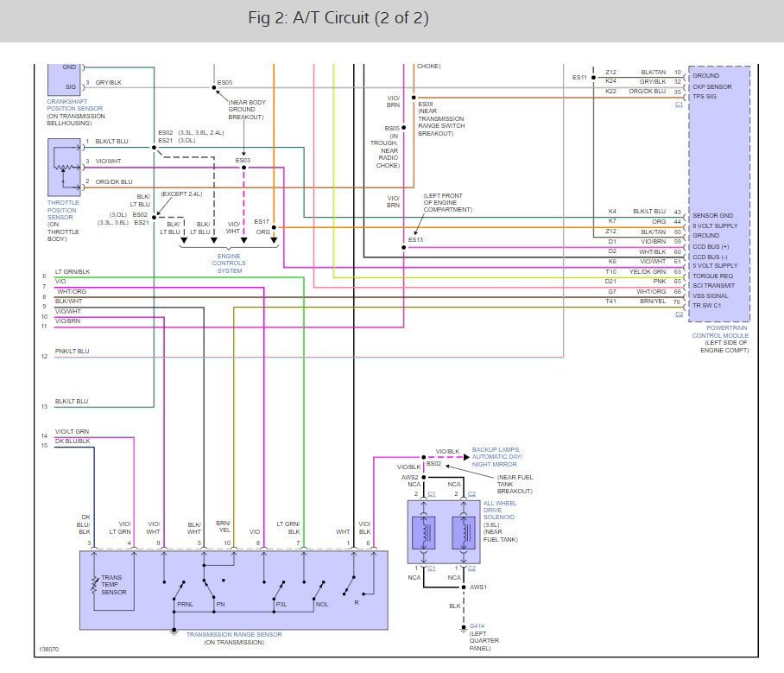This screenshot has width=784, height=673.
Task: Select the trans temp sensor thermistor symbol
Action: tap(95, 586)
